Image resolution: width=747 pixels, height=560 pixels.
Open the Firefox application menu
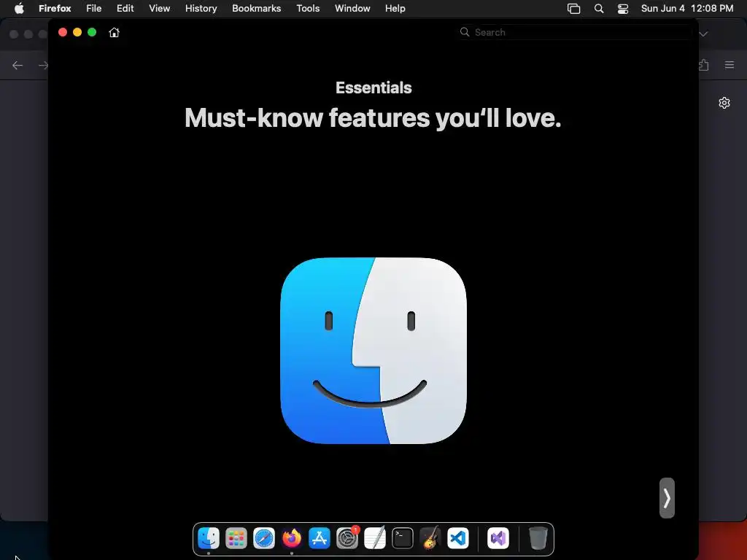click(55, 8)
